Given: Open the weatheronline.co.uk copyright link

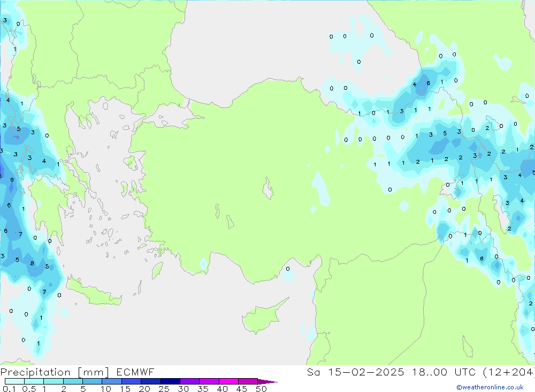Looking at the screenshot, I should point(490,387).
